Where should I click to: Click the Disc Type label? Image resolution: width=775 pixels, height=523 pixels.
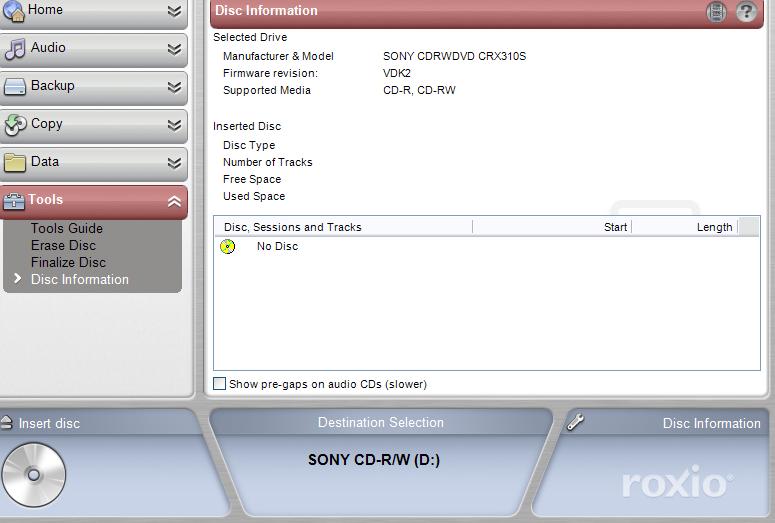pos(249,145)
